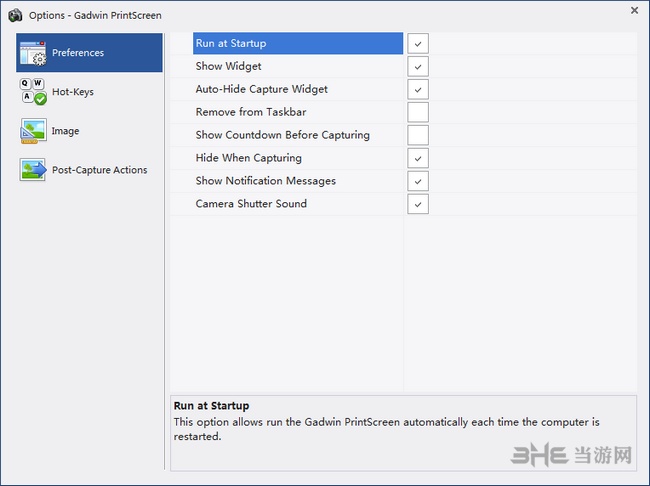Click the Hot-Keys QWA keyboard icon

(x=33, y=92)
